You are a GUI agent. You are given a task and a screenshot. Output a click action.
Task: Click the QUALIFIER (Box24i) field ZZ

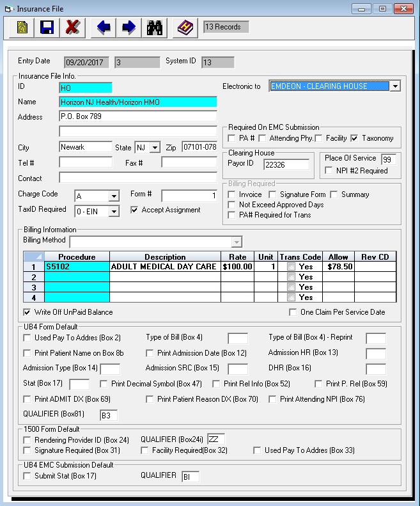pos(216,439)
